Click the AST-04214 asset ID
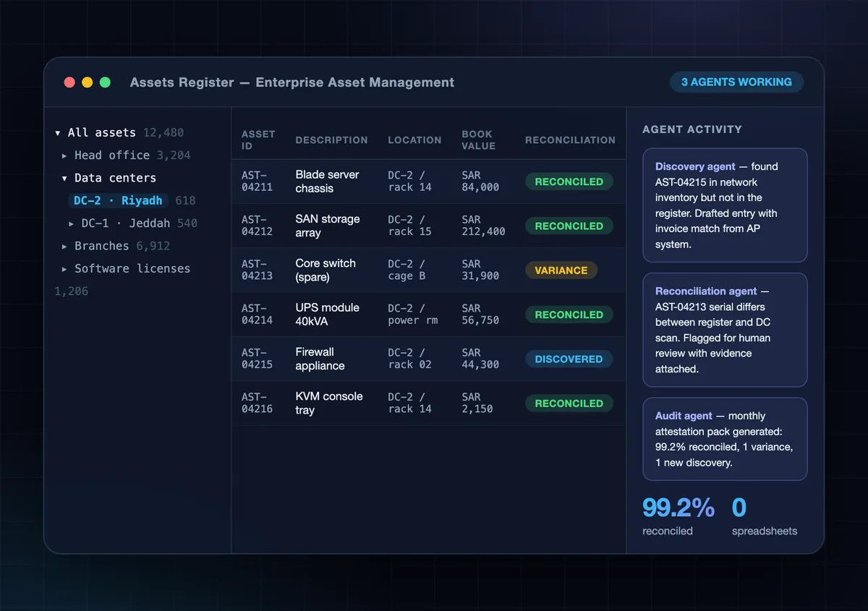 tap(257, 315)
